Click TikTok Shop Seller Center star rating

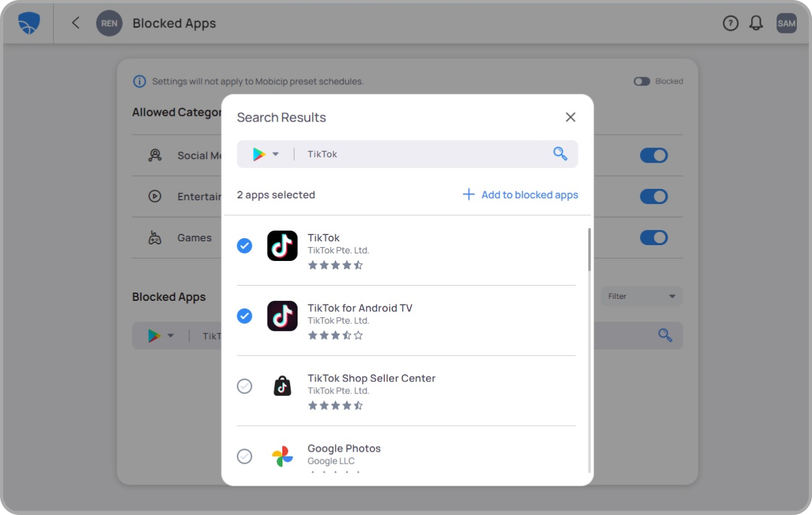pos(335,405)
